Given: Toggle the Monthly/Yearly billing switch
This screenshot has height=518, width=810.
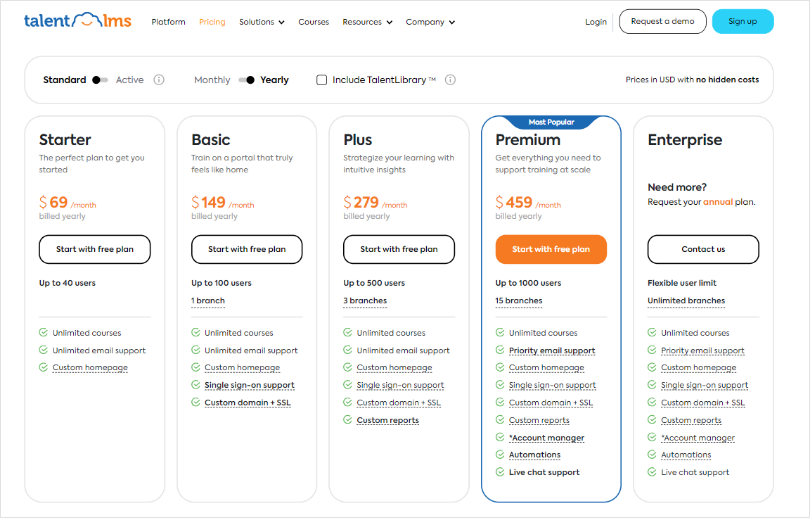Looking at the screenshot, I should [x=246, y=80].
